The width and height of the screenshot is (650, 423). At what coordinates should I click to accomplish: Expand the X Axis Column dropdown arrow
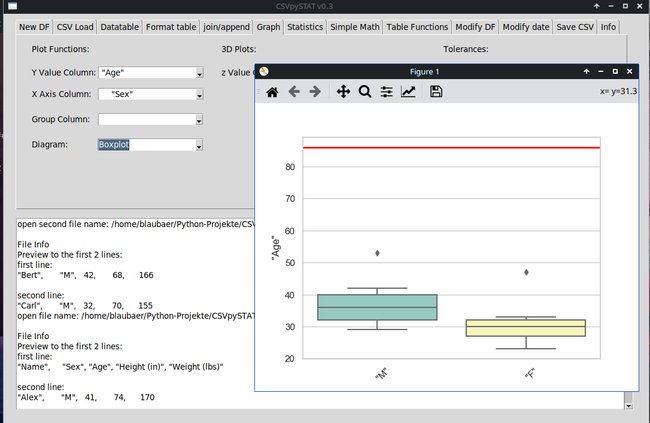(x=199, y=95)
